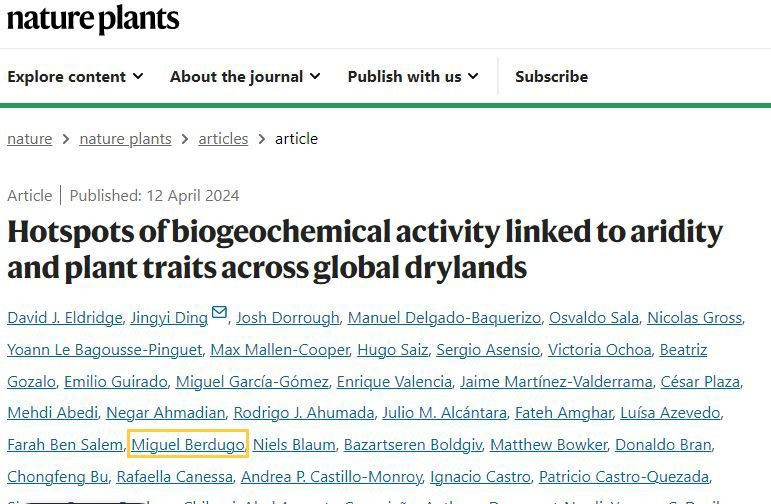771x504 pixels.
Task: Expand the Publish with us menu
Action: point(412,76)
